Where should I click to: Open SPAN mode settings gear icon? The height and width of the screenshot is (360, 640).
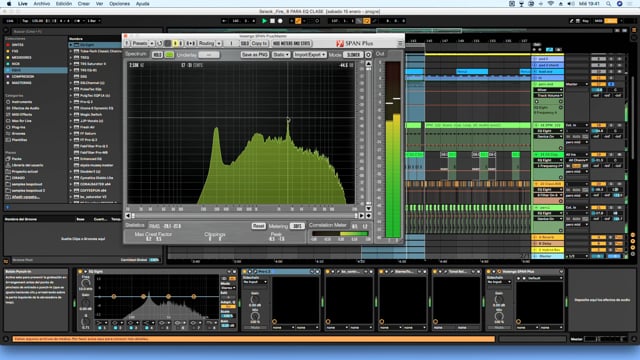point(368,55)
